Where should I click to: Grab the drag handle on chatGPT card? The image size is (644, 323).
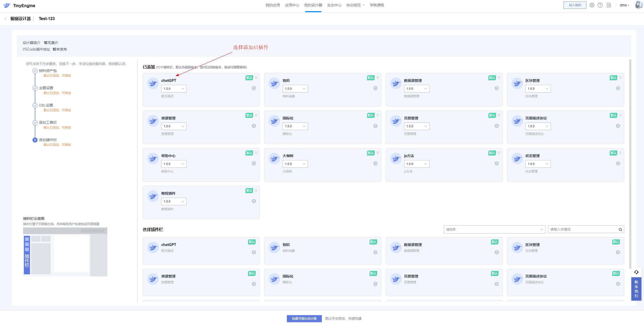pyautogui.click(x=256, y=78)
